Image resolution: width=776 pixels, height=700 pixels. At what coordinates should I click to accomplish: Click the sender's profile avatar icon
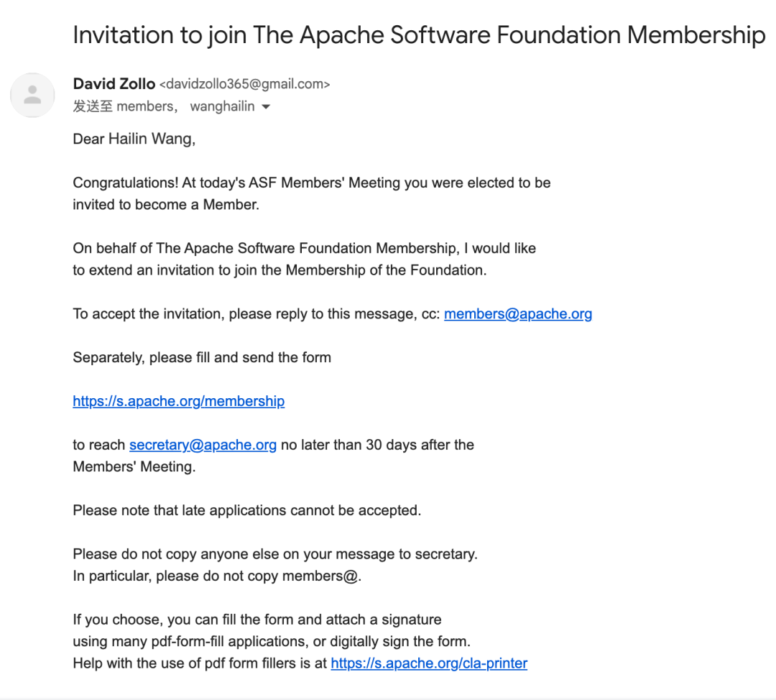32,95
